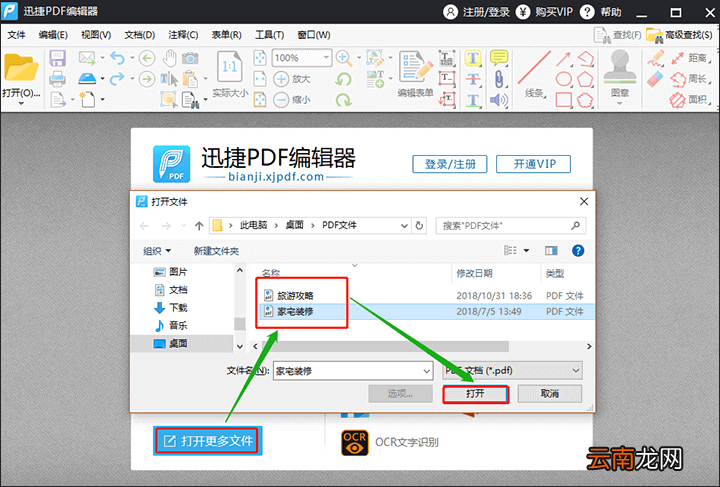Select the oval shape tool

pos(563,79)
